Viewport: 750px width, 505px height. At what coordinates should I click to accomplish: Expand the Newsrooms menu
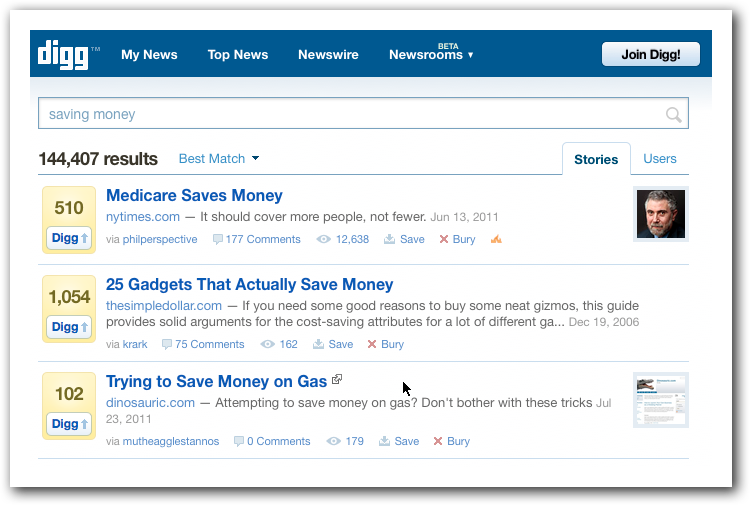coord(431,55)
